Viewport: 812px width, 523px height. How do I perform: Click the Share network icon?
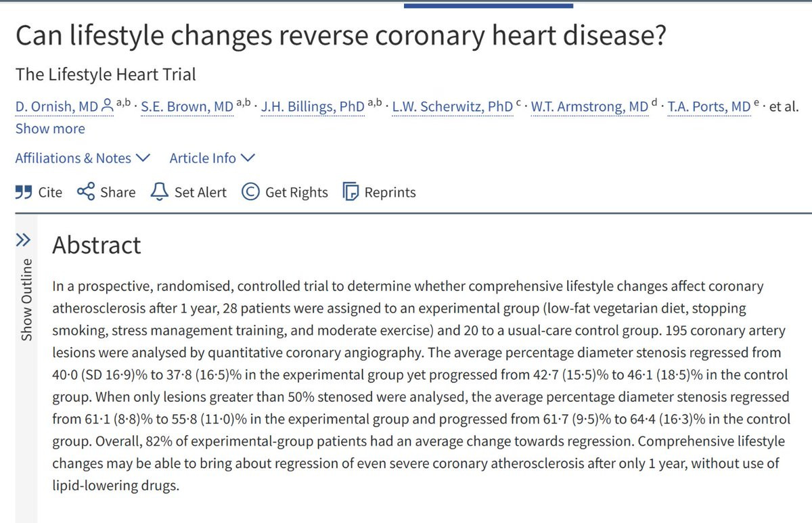(86, 192)
